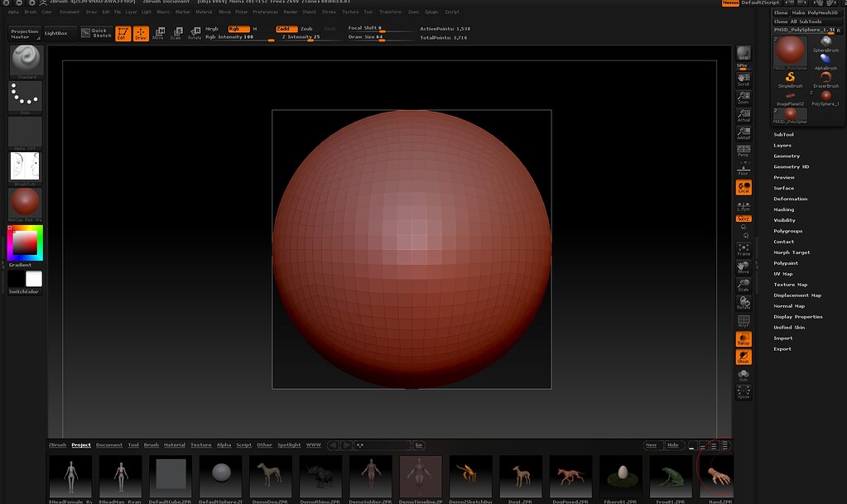847x504 pixels.
Task: Select the SimpleBrush in the Tool palette
Action: coord(790,77)
